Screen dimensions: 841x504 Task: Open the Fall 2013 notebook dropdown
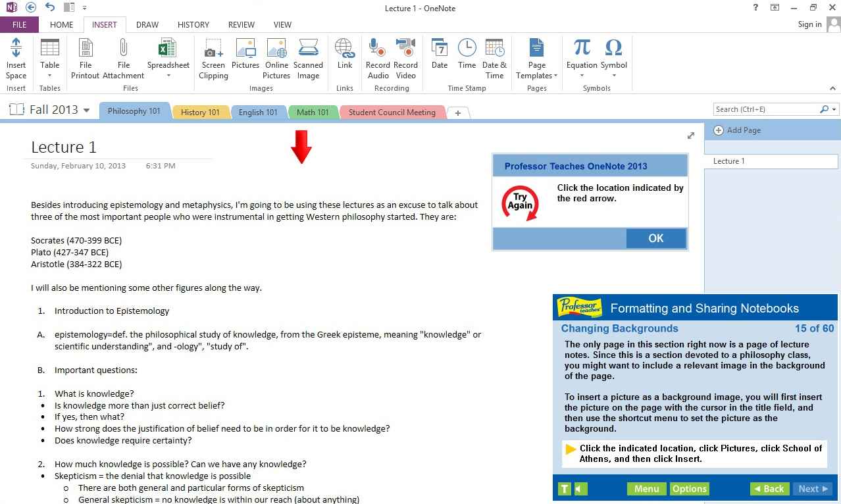pos(86,110)
